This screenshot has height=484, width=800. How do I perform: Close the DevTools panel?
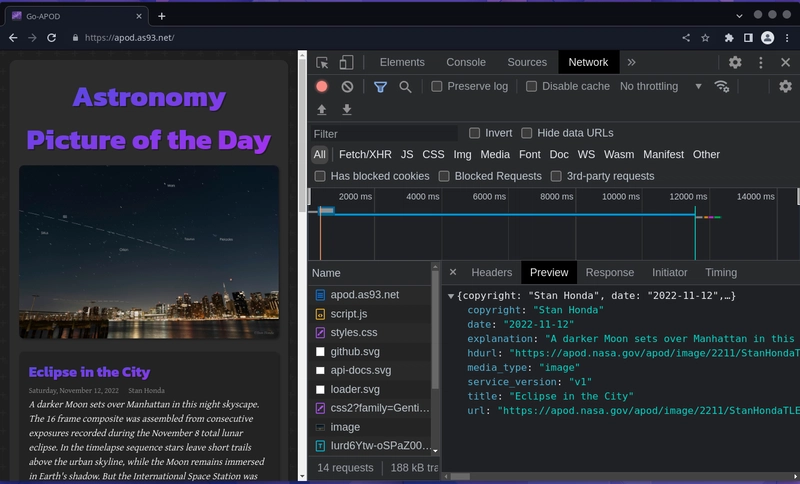pyautogui.click(x=786, y=62)
